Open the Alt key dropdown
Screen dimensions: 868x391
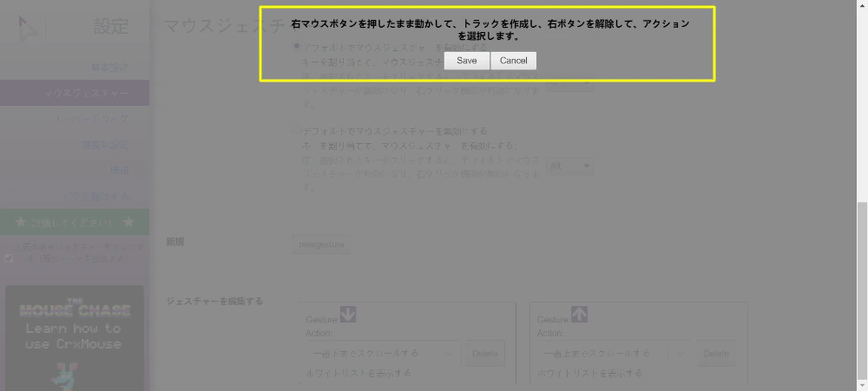coord(569,166)
